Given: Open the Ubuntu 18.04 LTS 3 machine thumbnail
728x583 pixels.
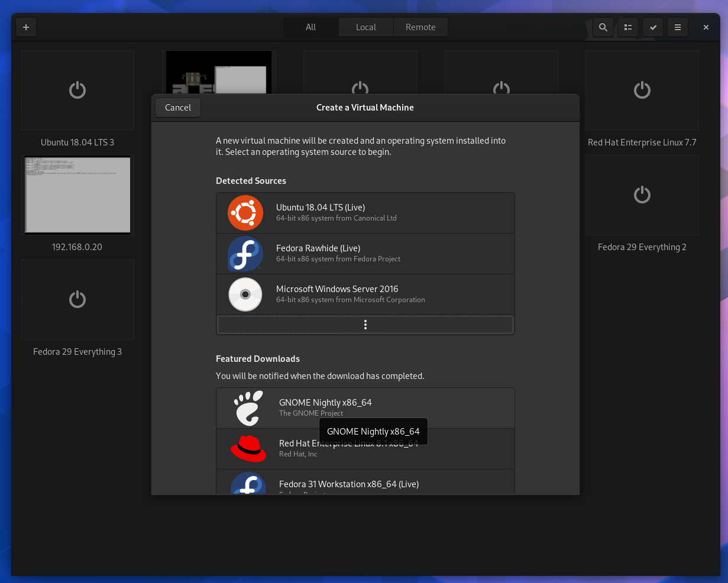Looking at the screenshot, I should [77, 90].
